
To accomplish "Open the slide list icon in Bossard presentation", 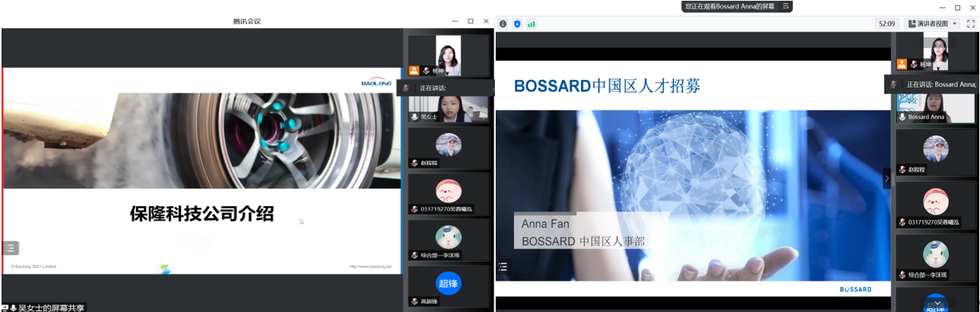I will point(503,266).
